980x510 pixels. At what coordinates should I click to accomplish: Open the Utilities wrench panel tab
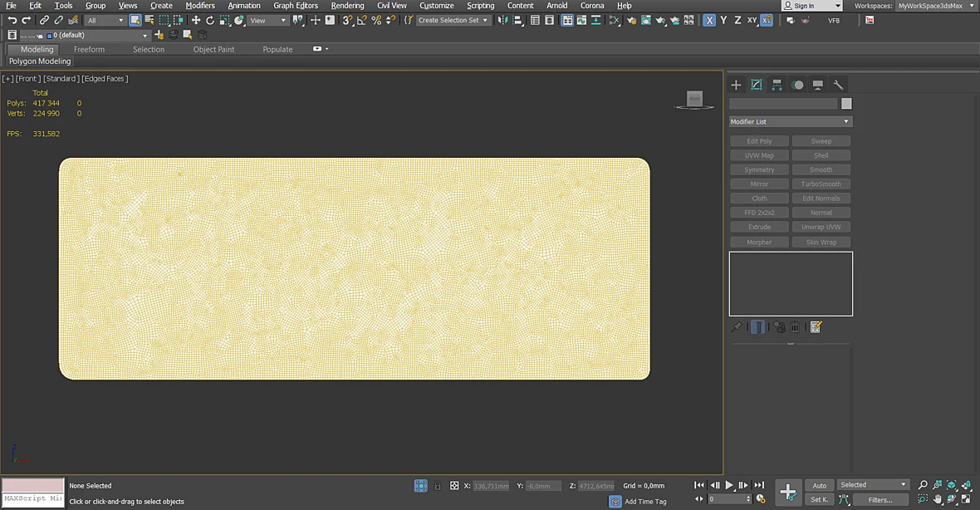(x=838, y=85)
